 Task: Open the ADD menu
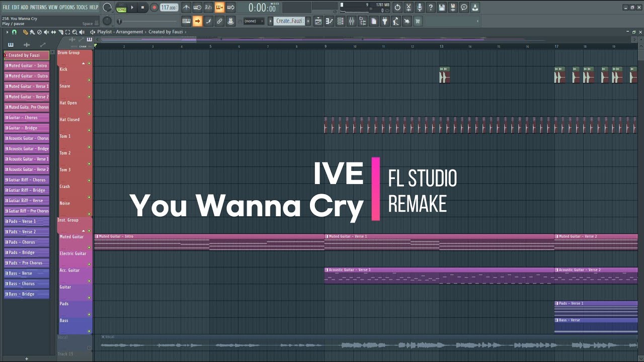(25, 7)
